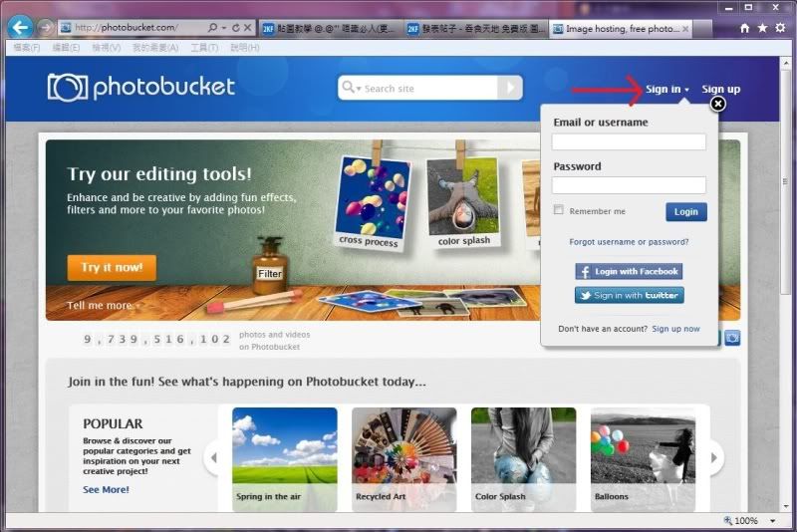Open the Recycled Art thumbnail
797x532 pixels.
pos(404,459)
